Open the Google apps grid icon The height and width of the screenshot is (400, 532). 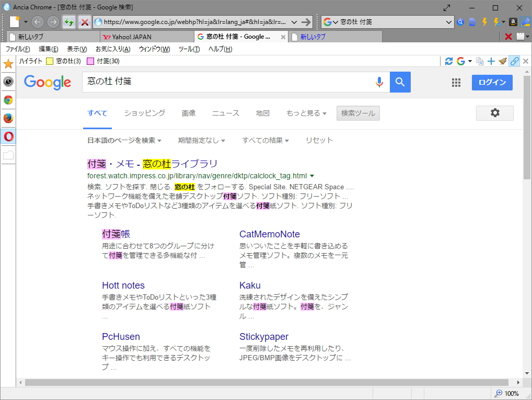click(456, 83)
